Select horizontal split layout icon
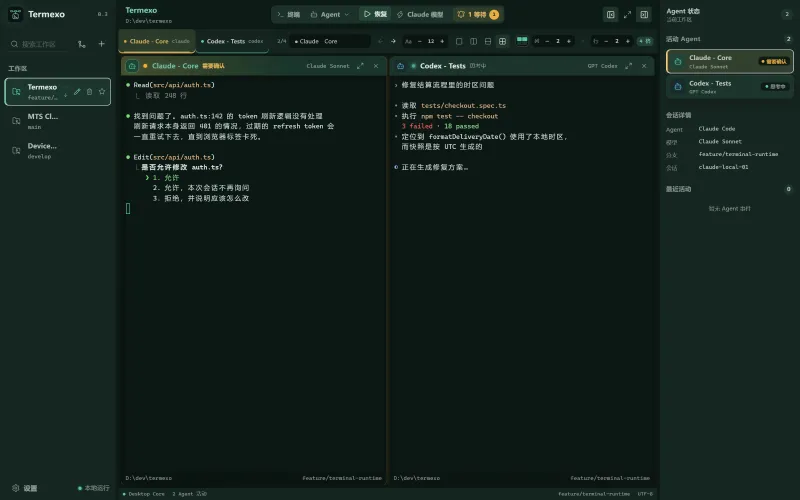 (x=488, y=41)
